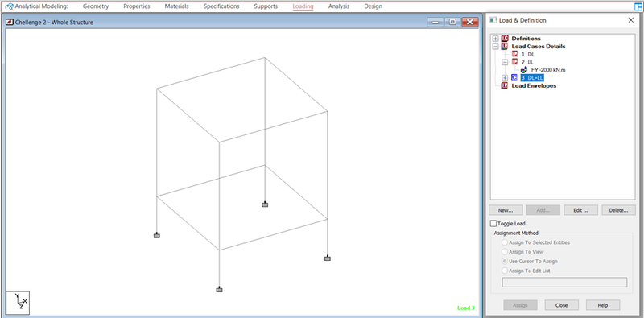
Task: Minimize the Chellenge 2 structure window
Action: click(436, 23)
